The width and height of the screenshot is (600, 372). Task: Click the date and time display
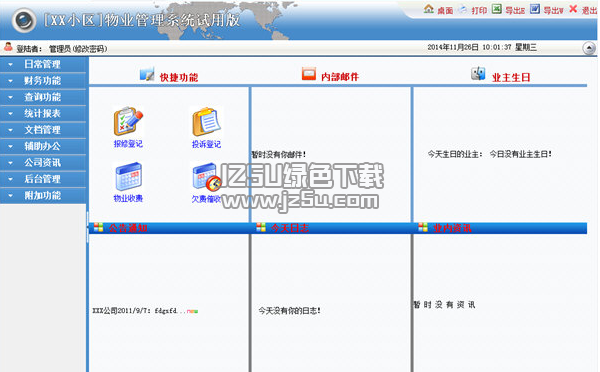point(482,47)
